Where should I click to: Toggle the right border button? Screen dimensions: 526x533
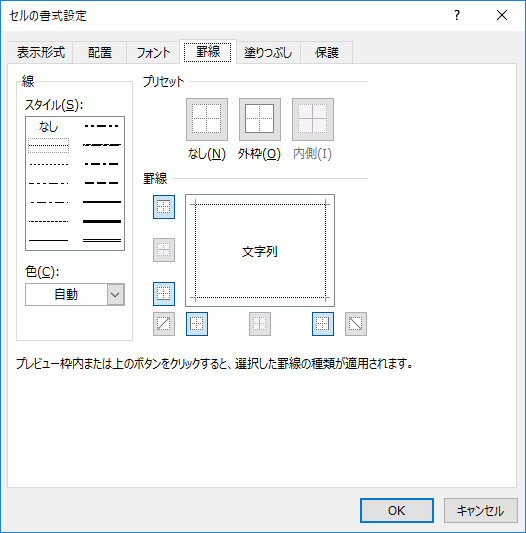[323, 324]
